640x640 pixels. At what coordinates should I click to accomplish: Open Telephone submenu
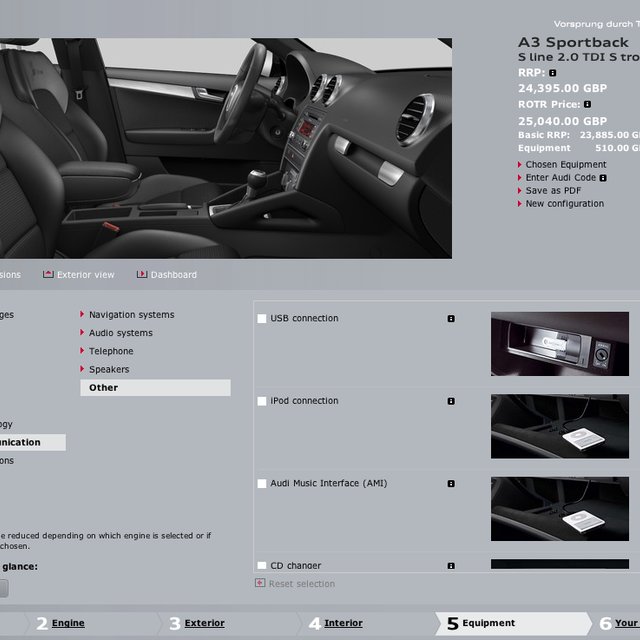coord(111,351)
